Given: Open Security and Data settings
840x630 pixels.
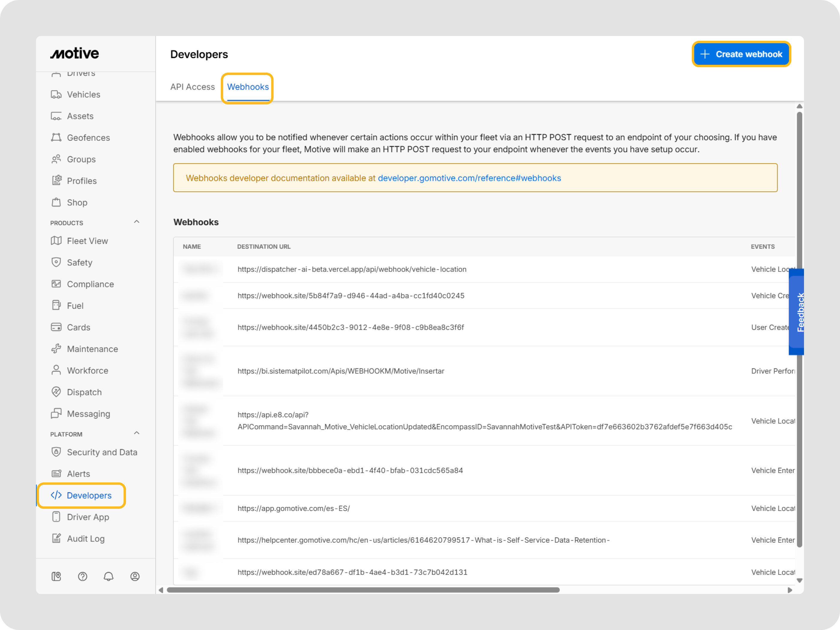Looking at the screenshot, I should 102,452.
